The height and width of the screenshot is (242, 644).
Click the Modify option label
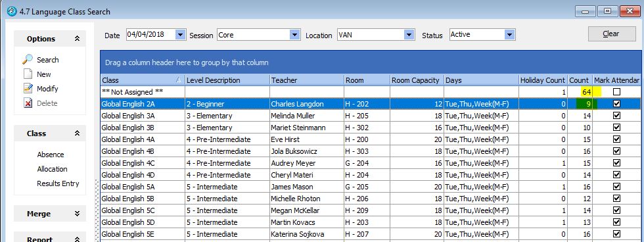pos(47,88)
